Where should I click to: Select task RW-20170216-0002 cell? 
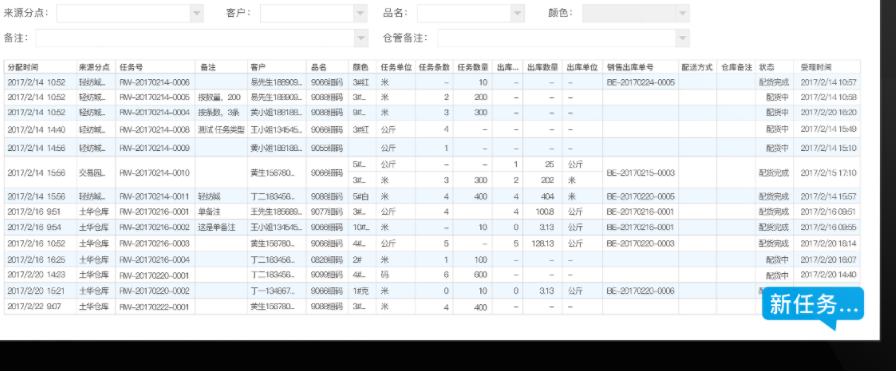click(155, 228)
